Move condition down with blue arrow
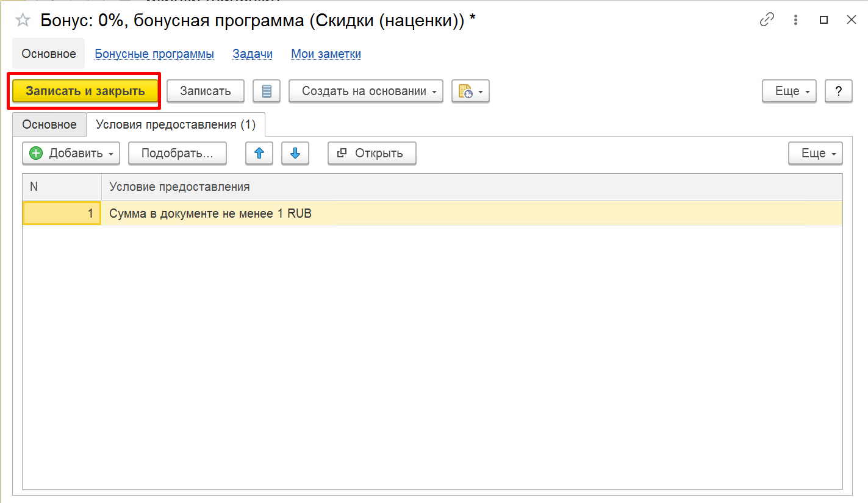868x503 pixels. pyautogui.click(x=295, y=153)
